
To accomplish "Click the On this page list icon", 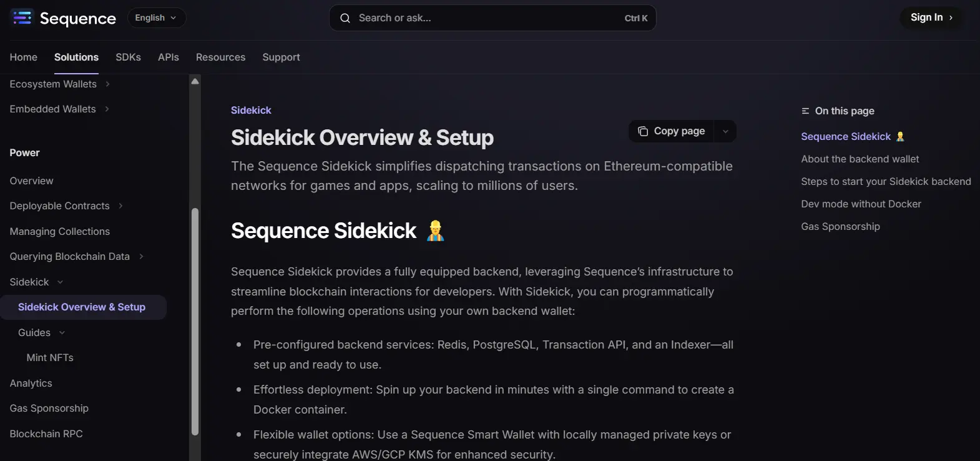I will tap(805, 111).
